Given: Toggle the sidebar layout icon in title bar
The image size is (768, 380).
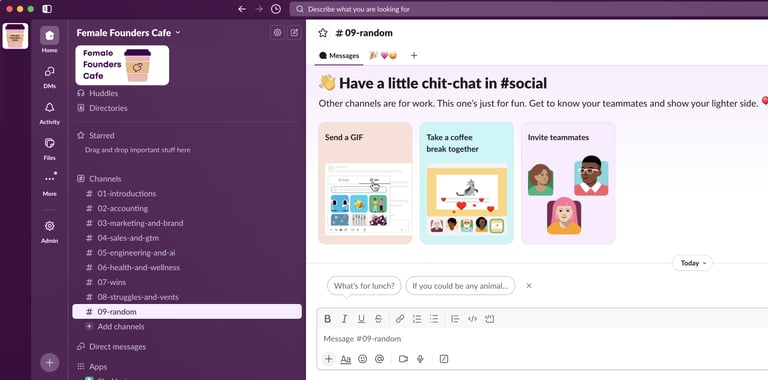Looking at the screenshot, I should (x=47, y=9).
